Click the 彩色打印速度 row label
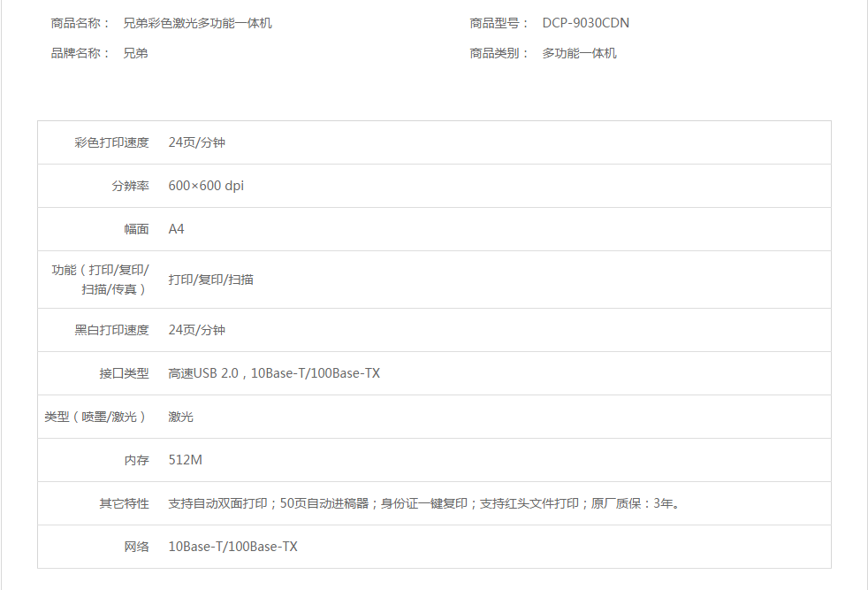 tap(112, 142)
